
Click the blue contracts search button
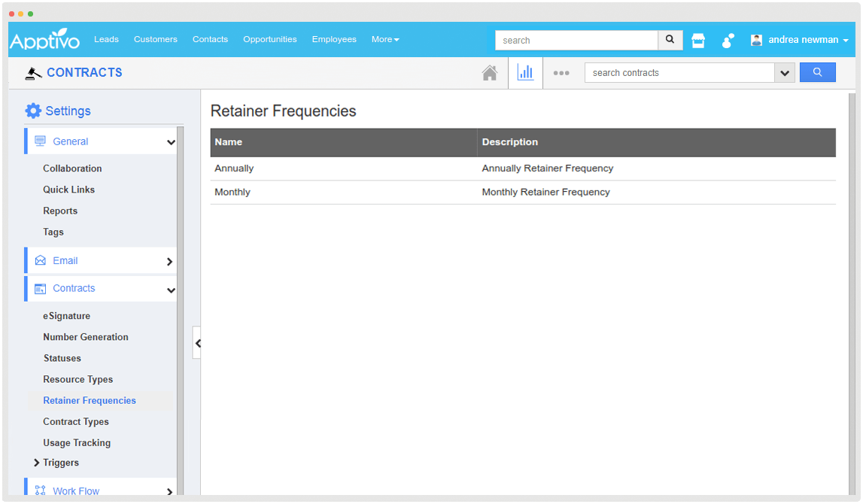point(817,72)
